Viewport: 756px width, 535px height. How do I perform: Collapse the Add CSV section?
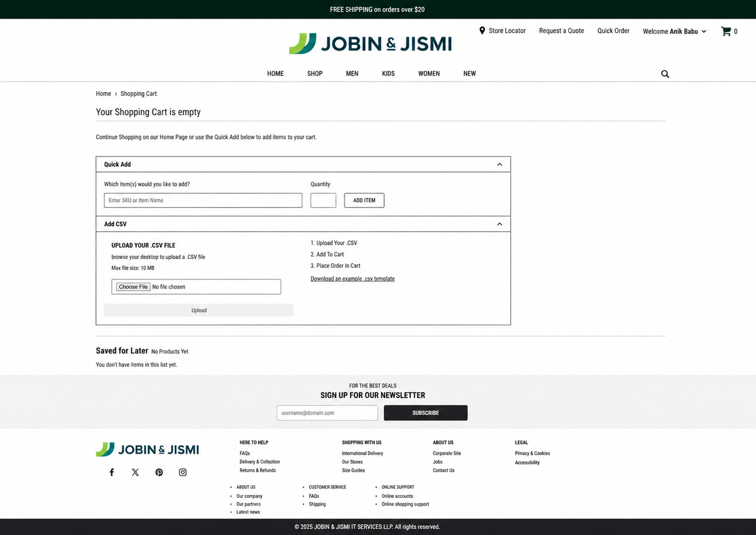[499, 224]
